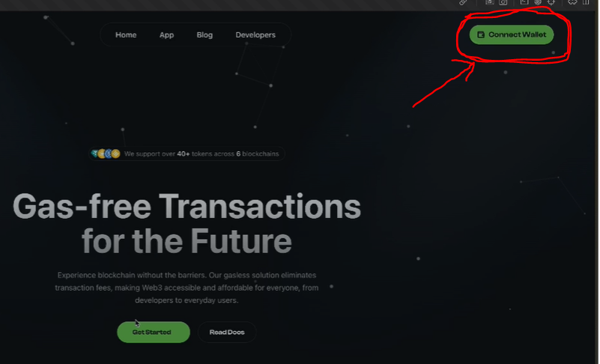600x364 pixels.
Task: Click the Gas-free Transactions headline
Action: click(187, 223)
